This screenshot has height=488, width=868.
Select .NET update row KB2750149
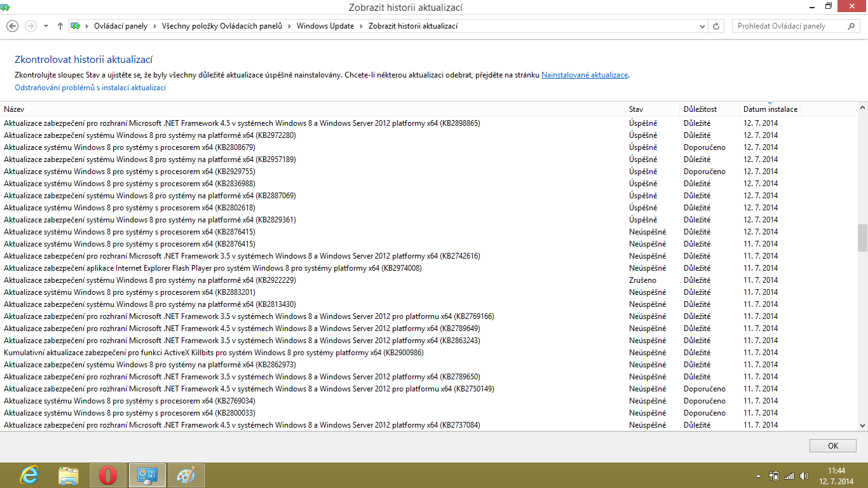pos(428,389)
